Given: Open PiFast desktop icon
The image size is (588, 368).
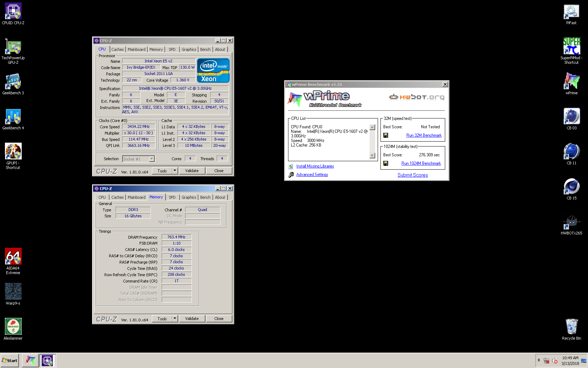Looking at the screenshot, I should coord(572,14).
